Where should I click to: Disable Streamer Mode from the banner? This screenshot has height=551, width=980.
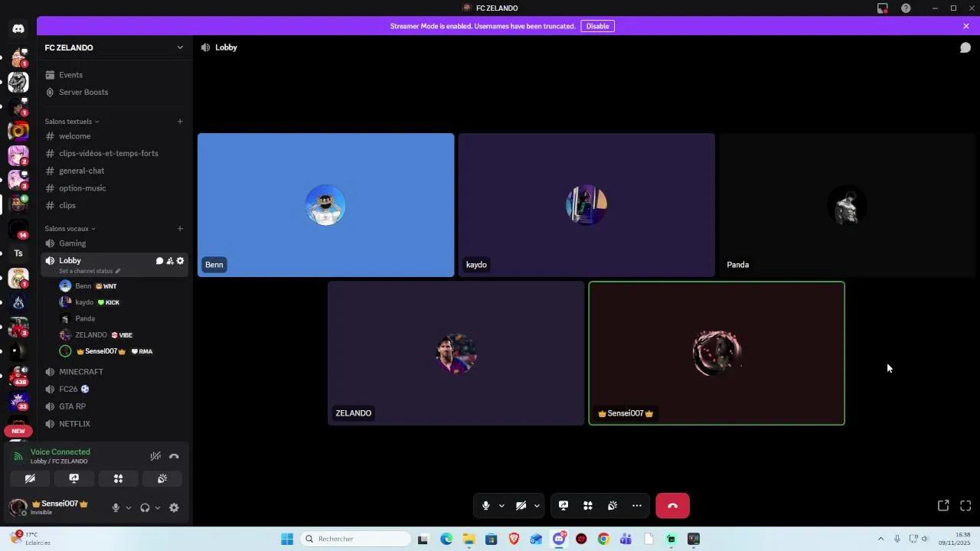point(597,26)
